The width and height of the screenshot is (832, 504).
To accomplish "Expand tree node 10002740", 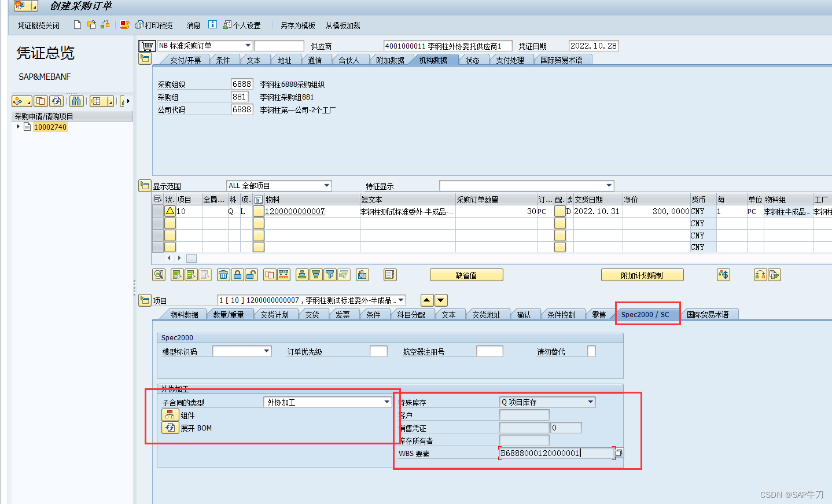I will click(18, 127).
